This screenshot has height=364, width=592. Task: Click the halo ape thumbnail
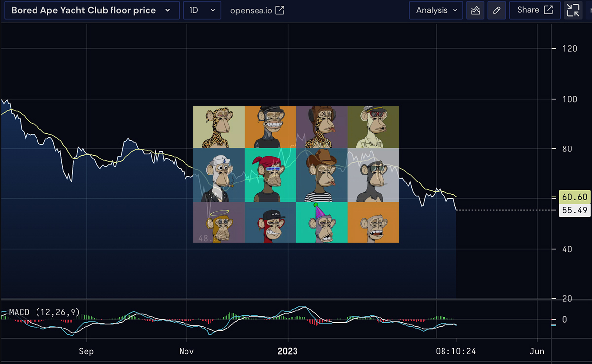(x=219, y=222)
